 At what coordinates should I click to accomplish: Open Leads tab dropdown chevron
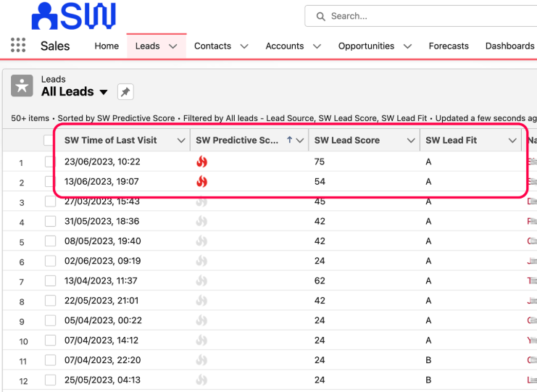click(x=173, y=46)
